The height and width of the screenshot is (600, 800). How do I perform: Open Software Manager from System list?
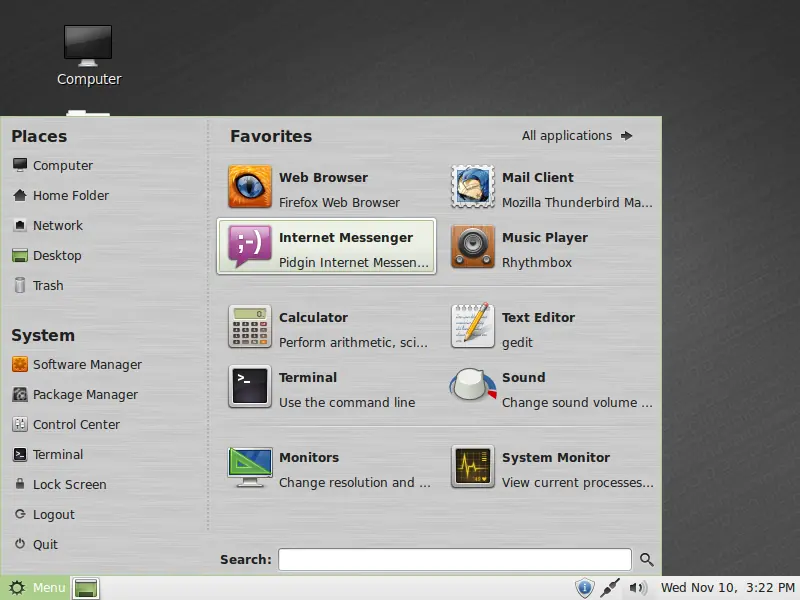pos(87,365)
